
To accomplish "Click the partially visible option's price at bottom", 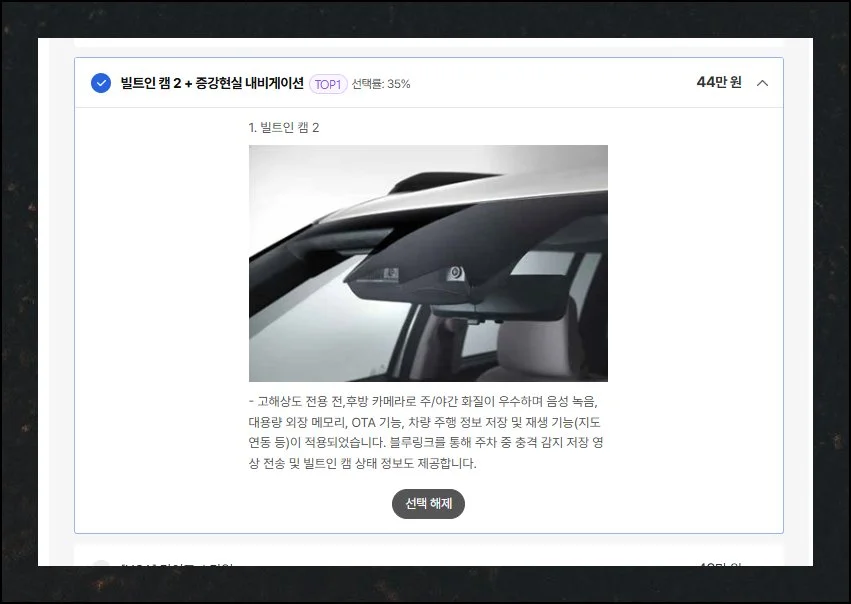I will pyautogui.click(x=718, y=565).
